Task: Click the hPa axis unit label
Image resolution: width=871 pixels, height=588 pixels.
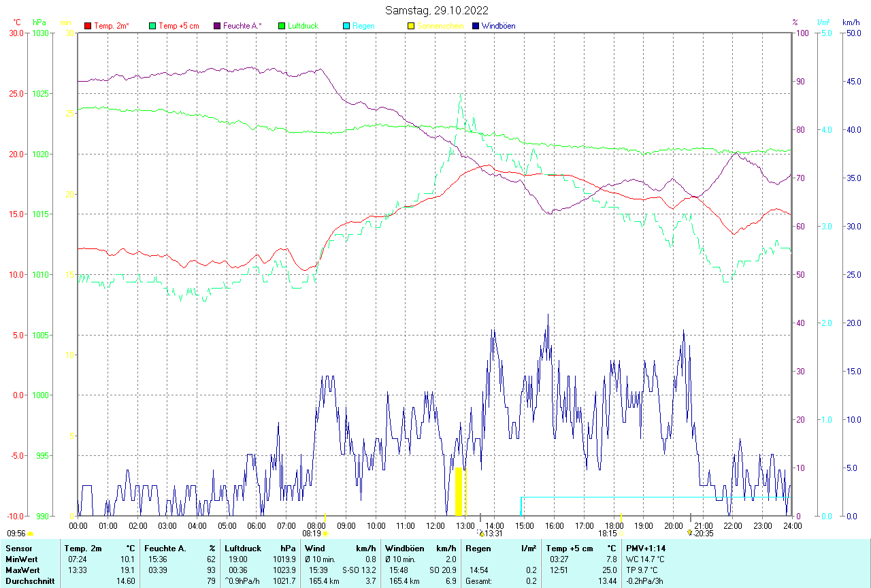Action: point(39,22)
